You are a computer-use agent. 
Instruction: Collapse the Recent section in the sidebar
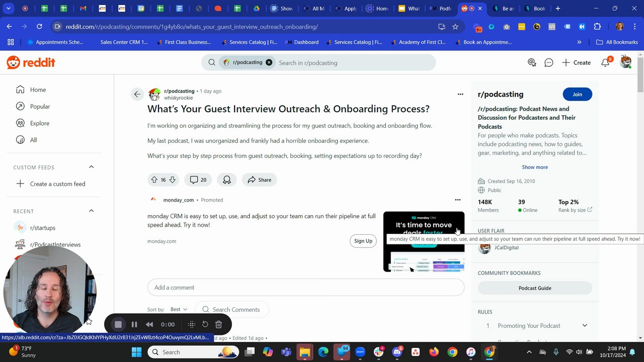click(91, 211)
